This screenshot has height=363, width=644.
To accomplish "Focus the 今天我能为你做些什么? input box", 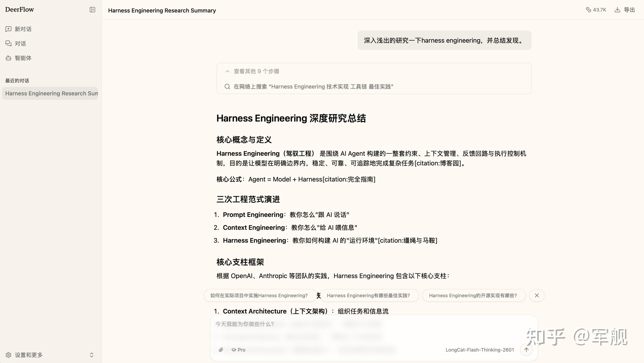I will [374, 324].
